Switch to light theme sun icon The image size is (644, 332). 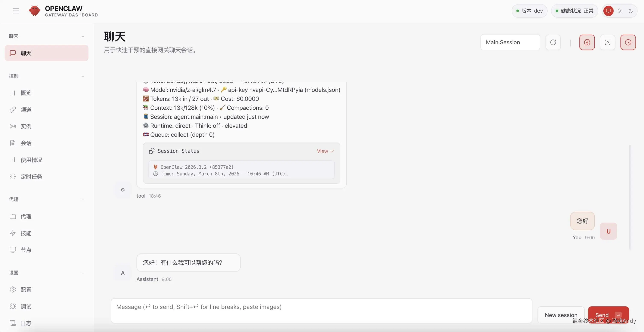(619, 11)
